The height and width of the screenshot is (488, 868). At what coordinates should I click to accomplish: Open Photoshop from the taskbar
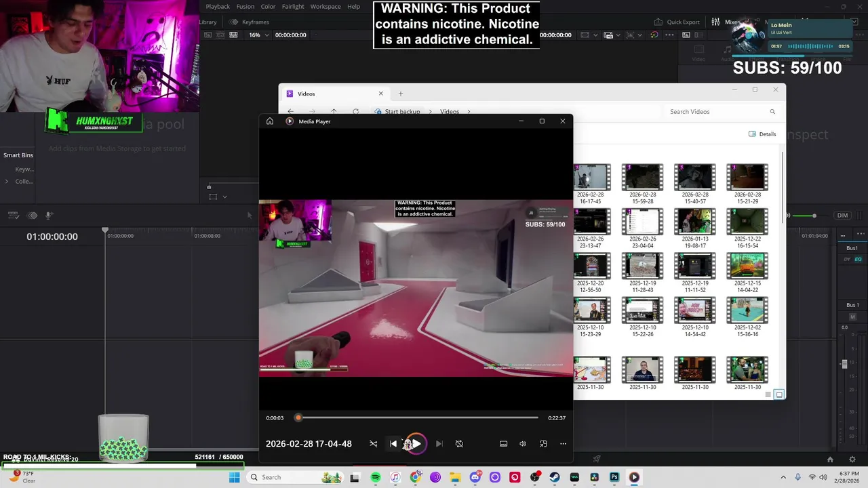tap(614, 477)
